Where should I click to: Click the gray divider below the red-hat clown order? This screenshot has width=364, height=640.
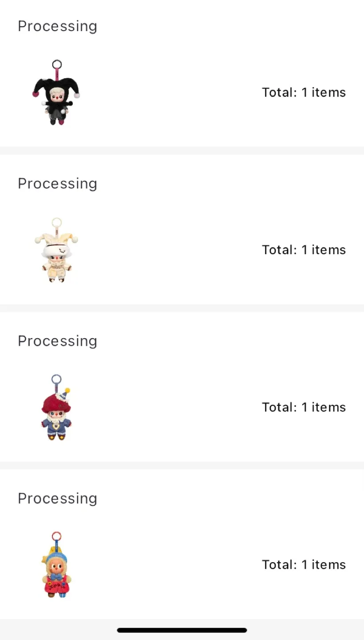[x=182, y=465]
